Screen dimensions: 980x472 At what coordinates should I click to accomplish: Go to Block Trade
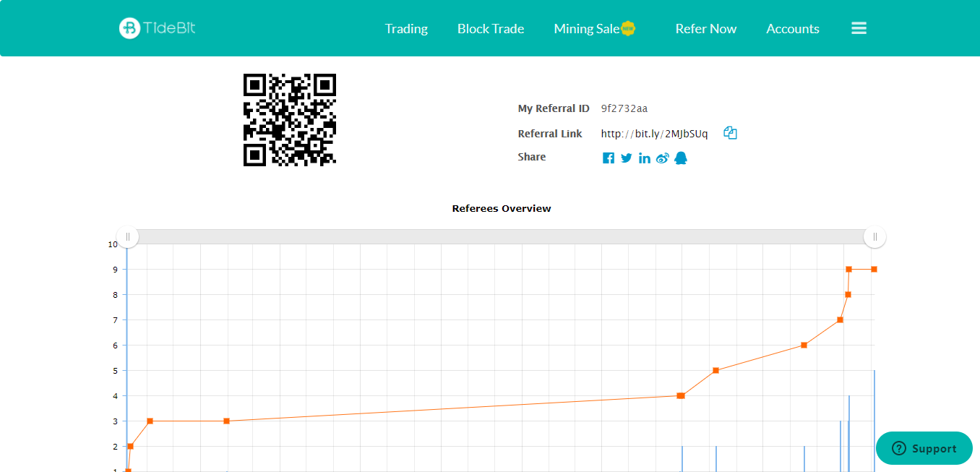(491, 29)
